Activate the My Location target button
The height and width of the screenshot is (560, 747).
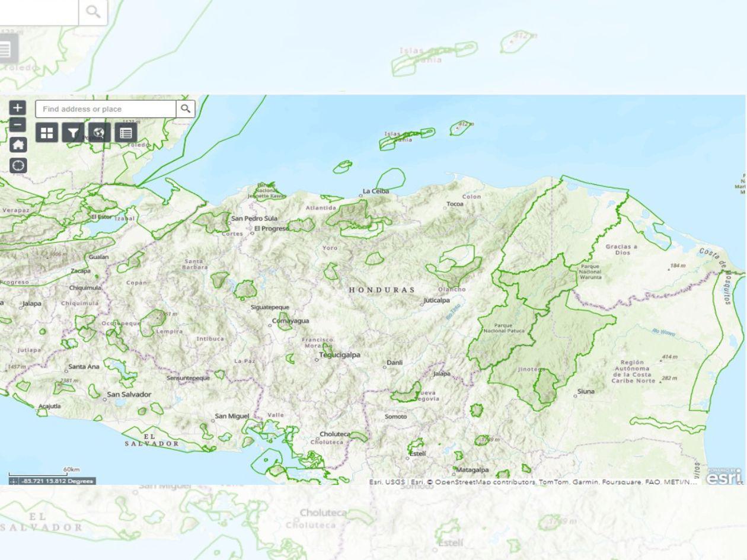coord(18,165)
